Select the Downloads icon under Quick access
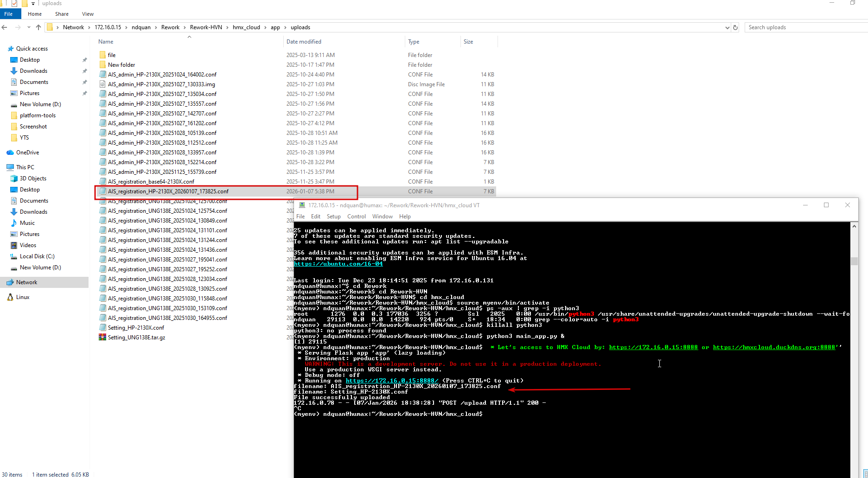This screenshot has width=868, height=478. coord(14,71)
